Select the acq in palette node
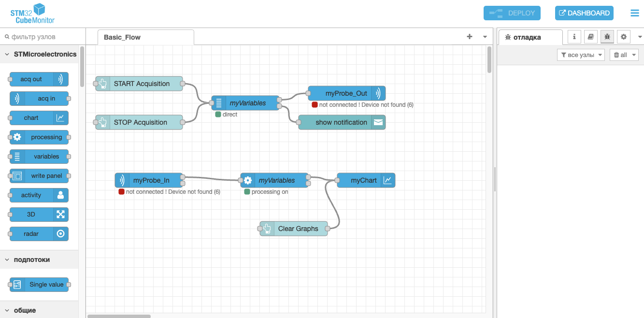Image resolution: width=644 pixels, height=318 pixels. 39,99
